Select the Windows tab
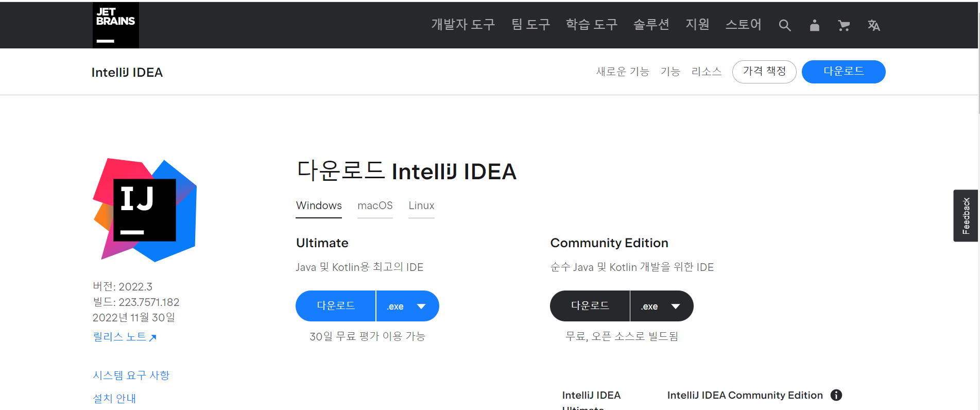 pos(319,206)
